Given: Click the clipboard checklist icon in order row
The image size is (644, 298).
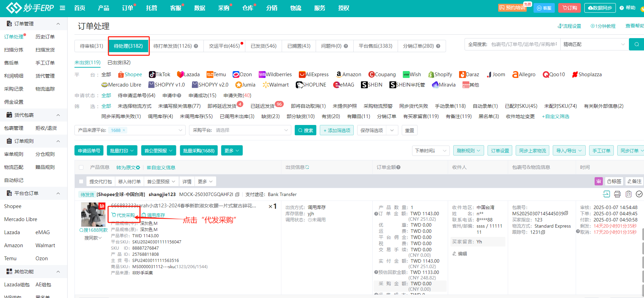Looking at the screenshot, I should point(628,194).
